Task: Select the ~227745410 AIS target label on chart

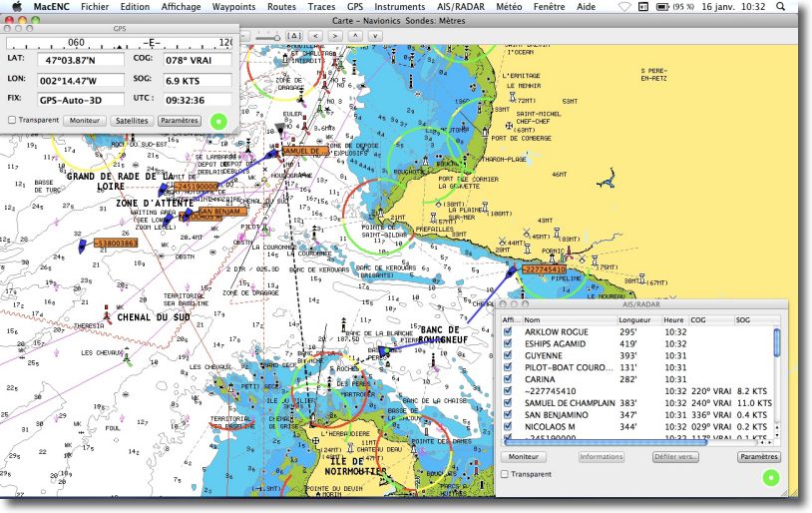Action: tap(544, 269)
